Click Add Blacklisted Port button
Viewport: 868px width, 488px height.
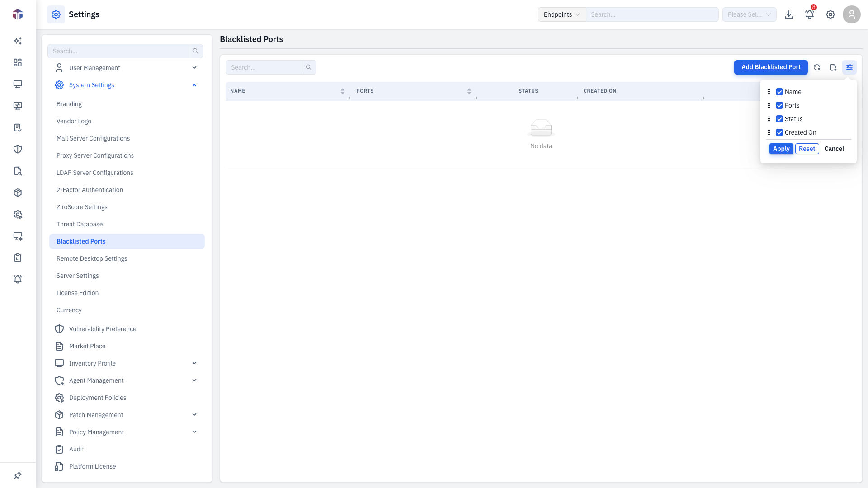pos(771,67)
